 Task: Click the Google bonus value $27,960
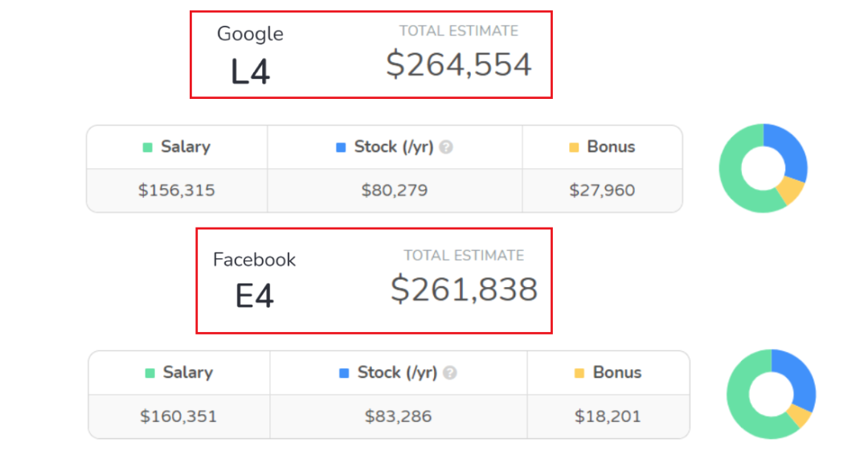click(x=602, y=191)
